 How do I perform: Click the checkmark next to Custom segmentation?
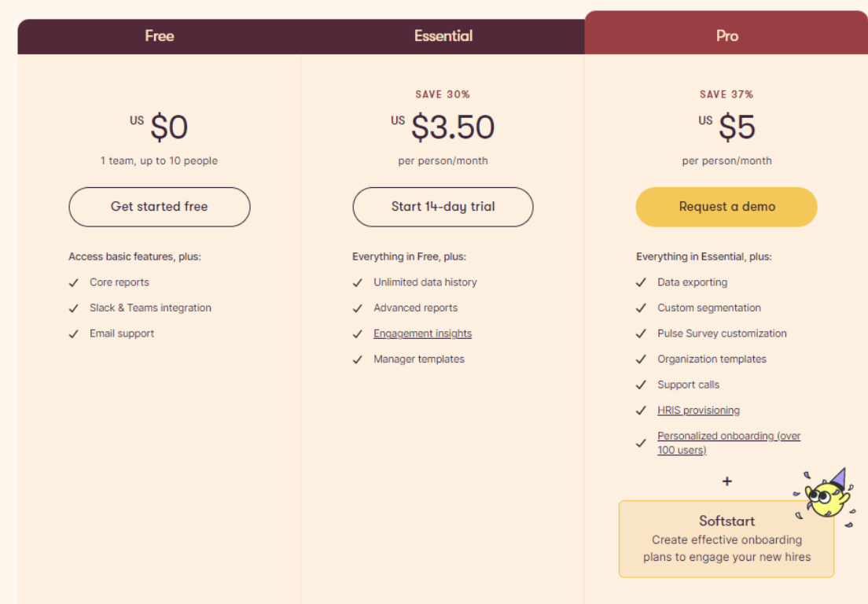[641, 308]
